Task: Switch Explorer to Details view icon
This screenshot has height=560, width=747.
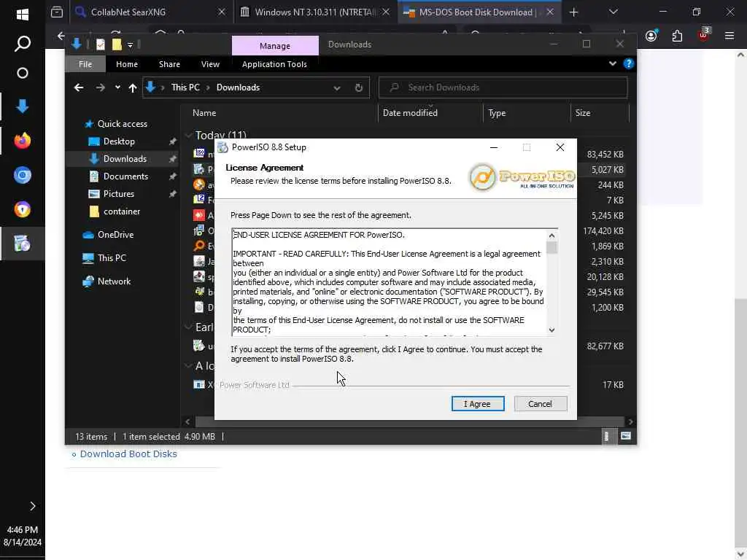Action: pyautogui.click(x=606, y=436)
